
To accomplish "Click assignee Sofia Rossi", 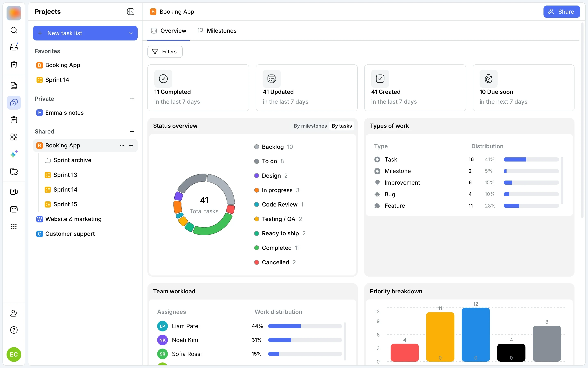I will [179, 354].
